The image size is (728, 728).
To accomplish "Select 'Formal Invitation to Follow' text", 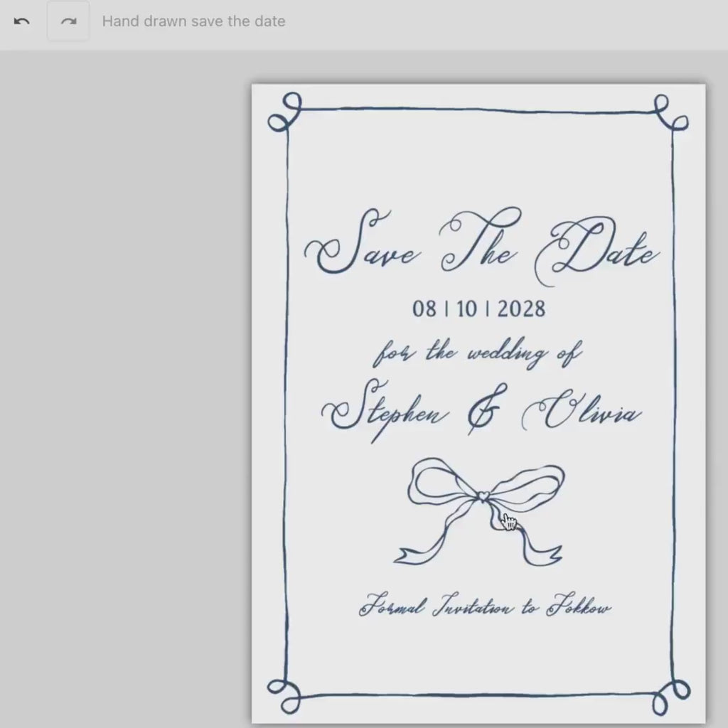I will click(x=485, y=606).
